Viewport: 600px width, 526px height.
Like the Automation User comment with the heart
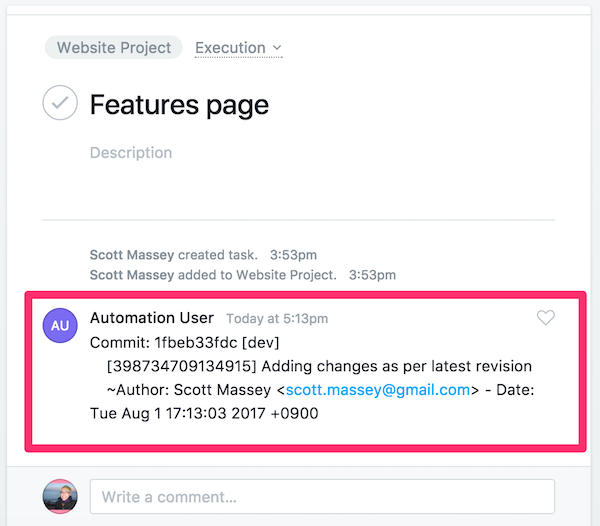545,318
